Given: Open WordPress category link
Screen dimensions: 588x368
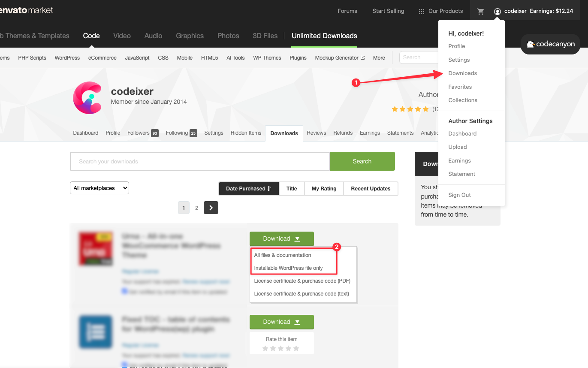Looking at the screenshot, I should [67, 58].
